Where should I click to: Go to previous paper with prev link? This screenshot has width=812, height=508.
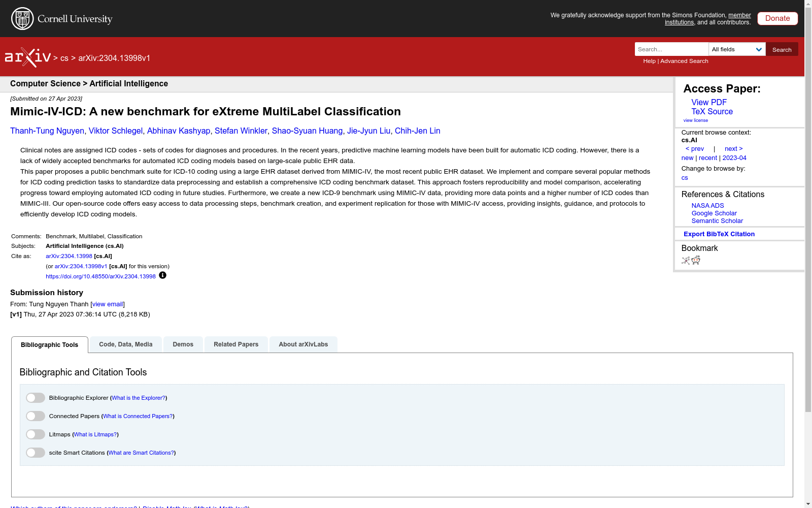point(695,149)
